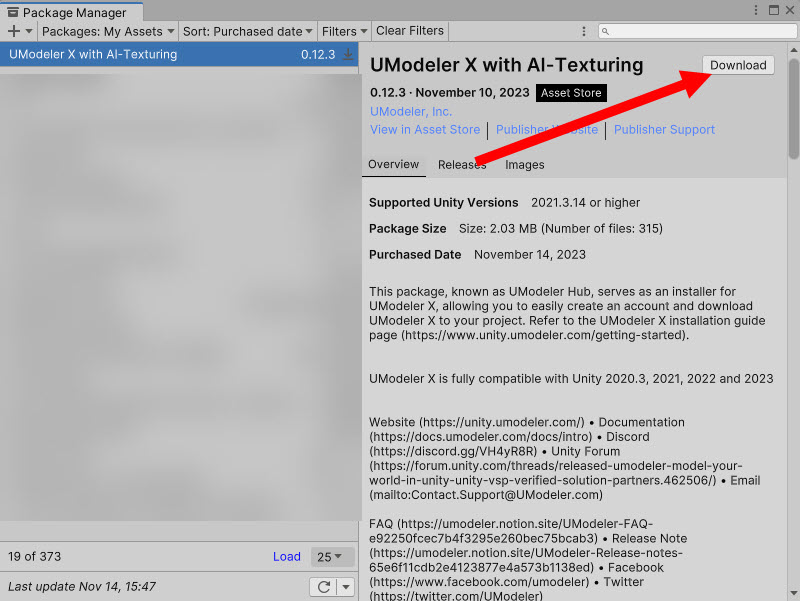Click the 0.12.3 · November 10, 2023 text
The image size is (800, 601).
449,92
